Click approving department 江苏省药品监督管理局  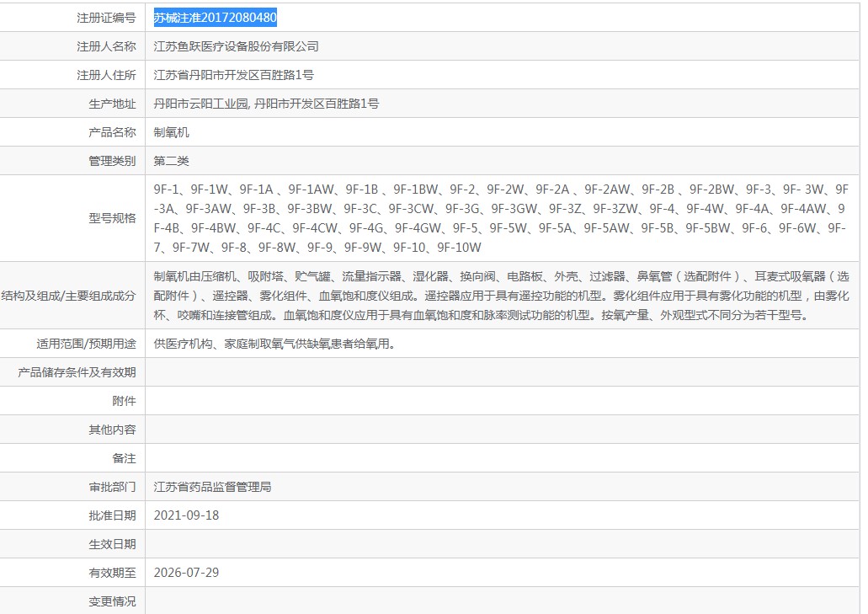click(x=212, y=487)
